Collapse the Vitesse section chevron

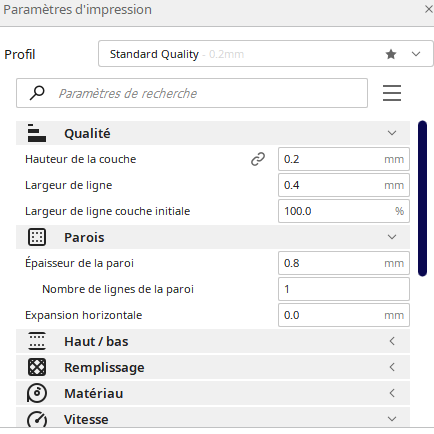pos(392,419)
